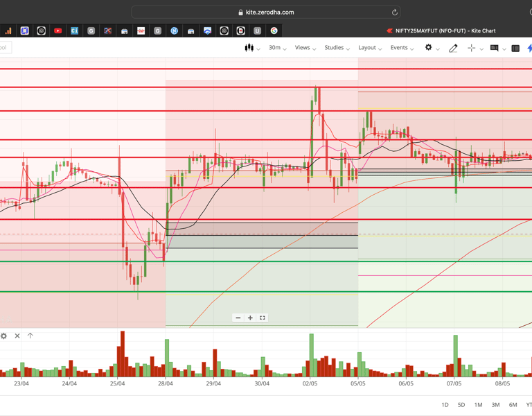The width and height of the screenshot is (532, 416).
Task: Open the blue square pinned tab after bar-chart
Action: coord(24,31)
